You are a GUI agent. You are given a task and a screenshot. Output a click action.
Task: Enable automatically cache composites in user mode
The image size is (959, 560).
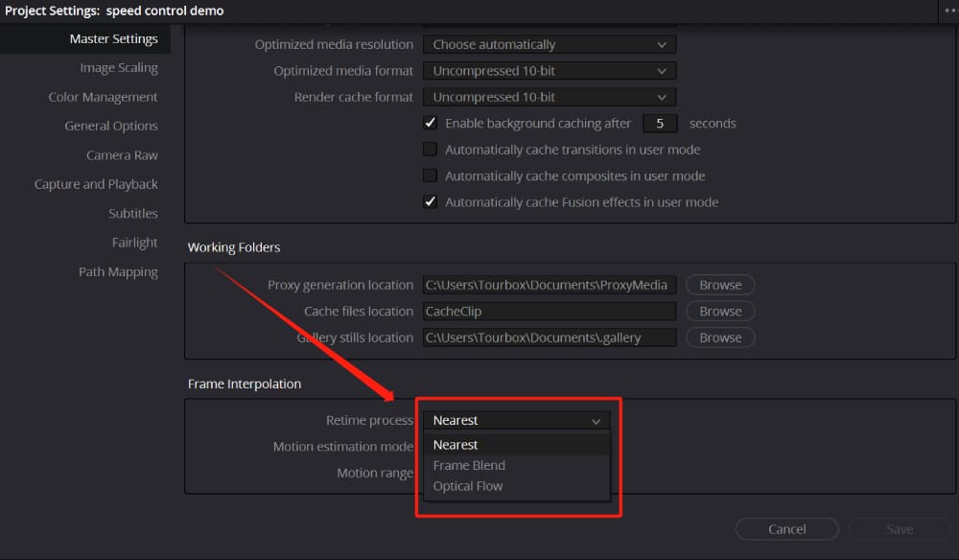coord(431,175)
